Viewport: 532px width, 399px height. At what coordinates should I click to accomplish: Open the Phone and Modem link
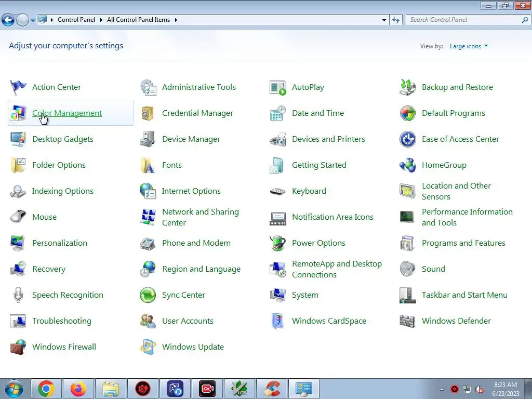point(196,243)
